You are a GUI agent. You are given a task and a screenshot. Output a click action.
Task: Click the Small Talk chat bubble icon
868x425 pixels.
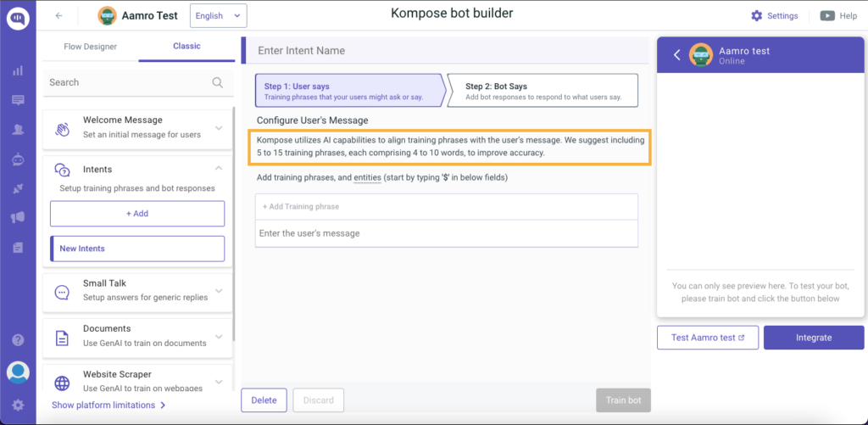coord(62,292)
